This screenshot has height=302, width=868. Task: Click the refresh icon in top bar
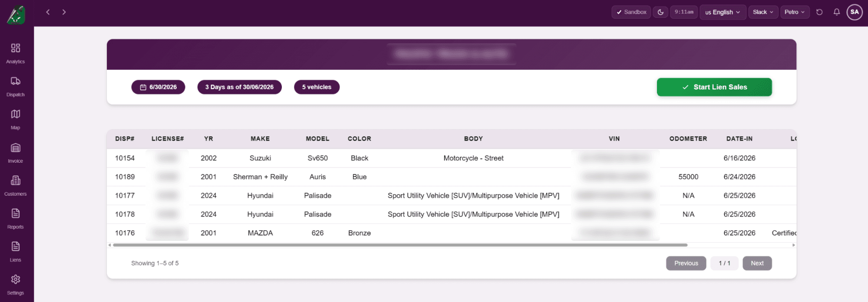tap(819, 12)
